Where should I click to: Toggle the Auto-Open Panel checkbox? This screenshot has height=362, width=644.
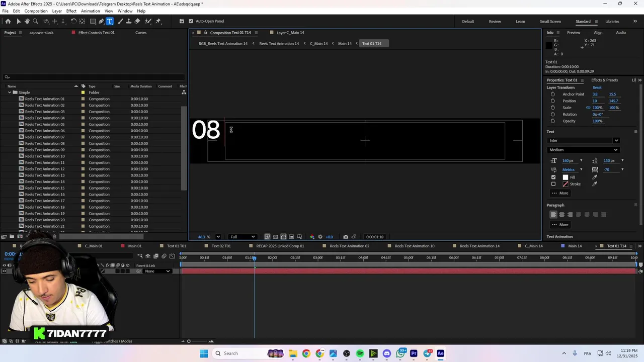click(191, 21)
